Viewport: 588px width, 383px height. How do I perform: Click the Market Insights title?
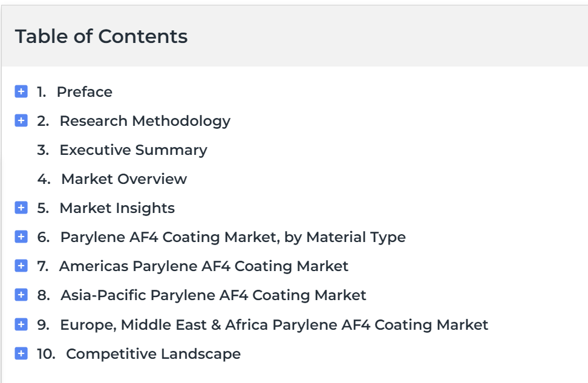pos(117,208)
